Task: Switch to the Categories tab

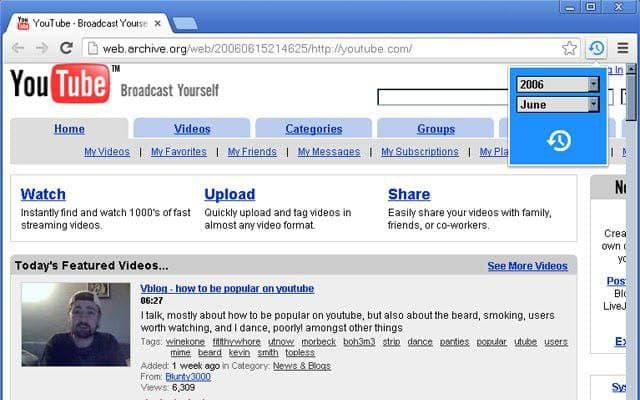Action: (313, 129)
